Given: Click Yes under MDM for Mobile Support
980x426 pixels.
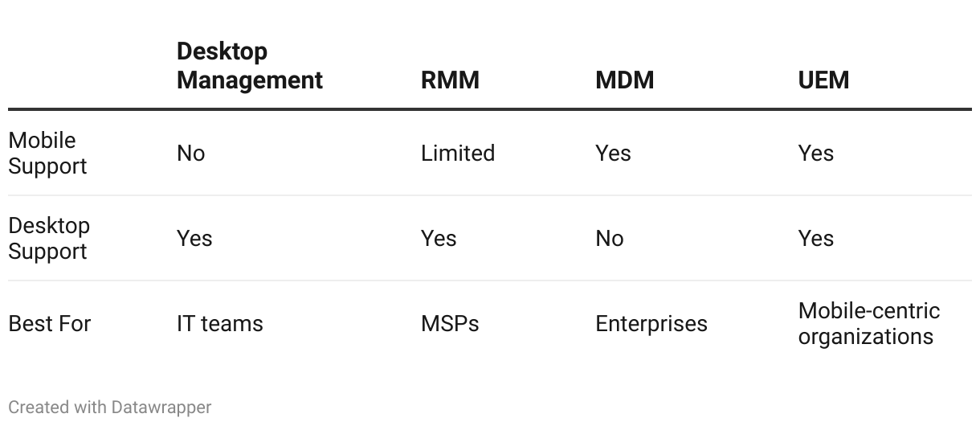Looking at the screenshot, I should click(613, 153).
